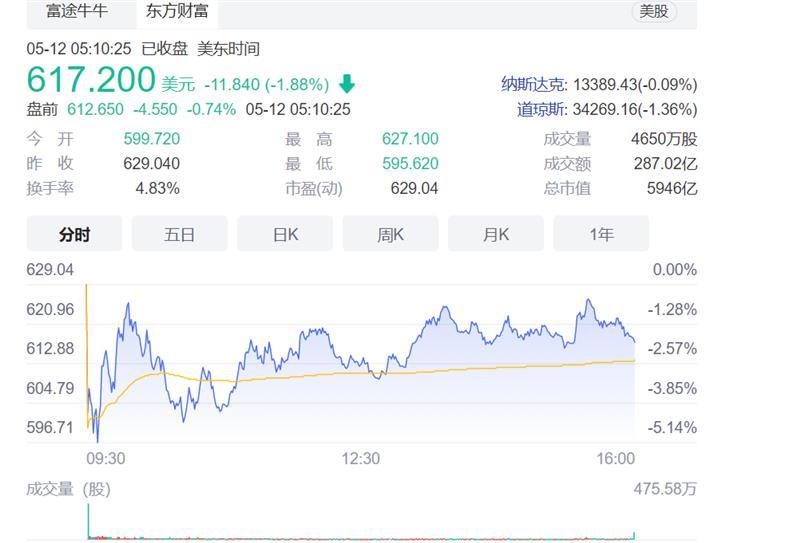Click the 617.200 current price
Image resolution: width=800 pixels, height=543 pixels.
pyautogui.click(x=91, y=80)
